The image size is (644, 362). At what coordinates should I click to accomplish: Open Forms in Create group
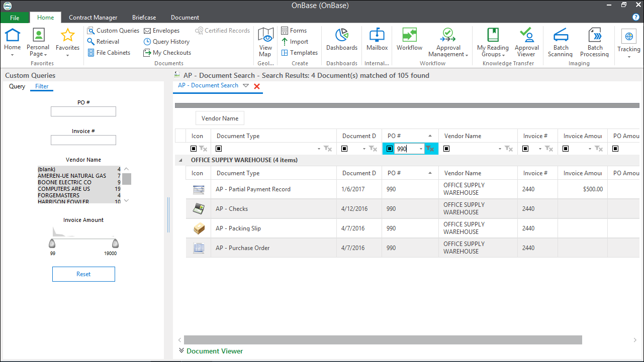click(294, 31)
